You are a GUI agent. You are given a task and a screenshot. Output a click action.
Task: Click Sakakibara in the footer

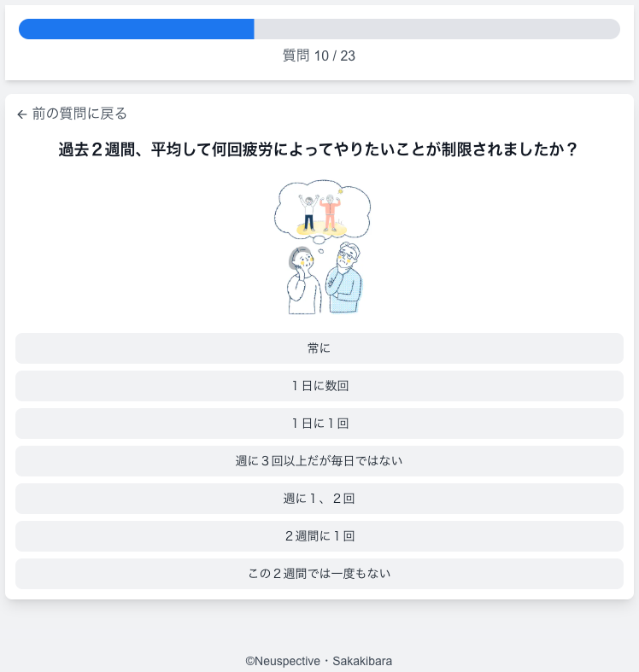tap(362, 661)
